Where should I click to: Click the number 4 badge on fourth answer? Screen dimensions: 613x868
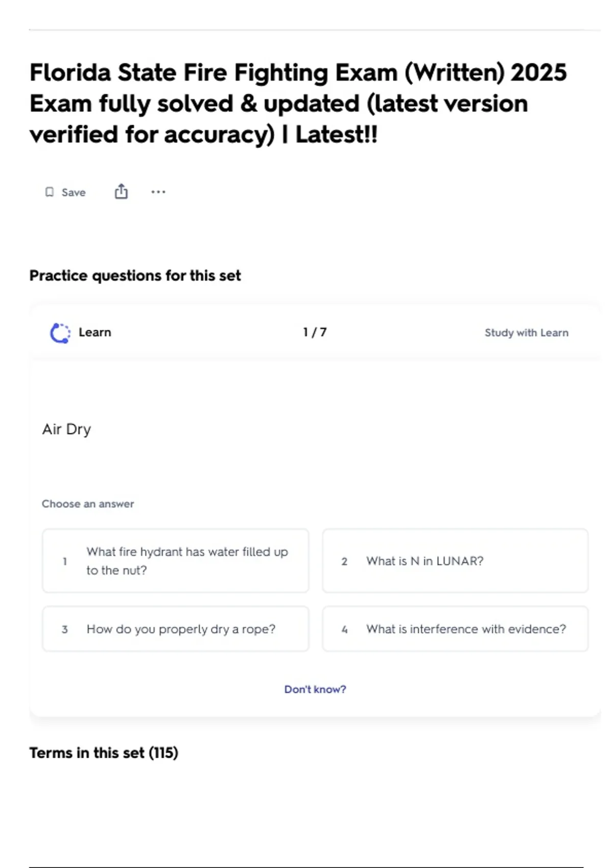(x=344, y=629)
